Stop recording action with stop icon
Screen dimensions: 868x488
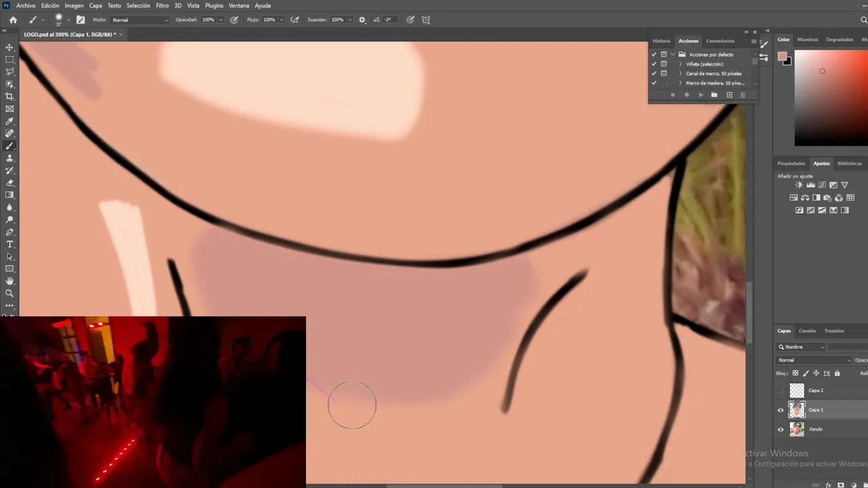pos(673,95)
